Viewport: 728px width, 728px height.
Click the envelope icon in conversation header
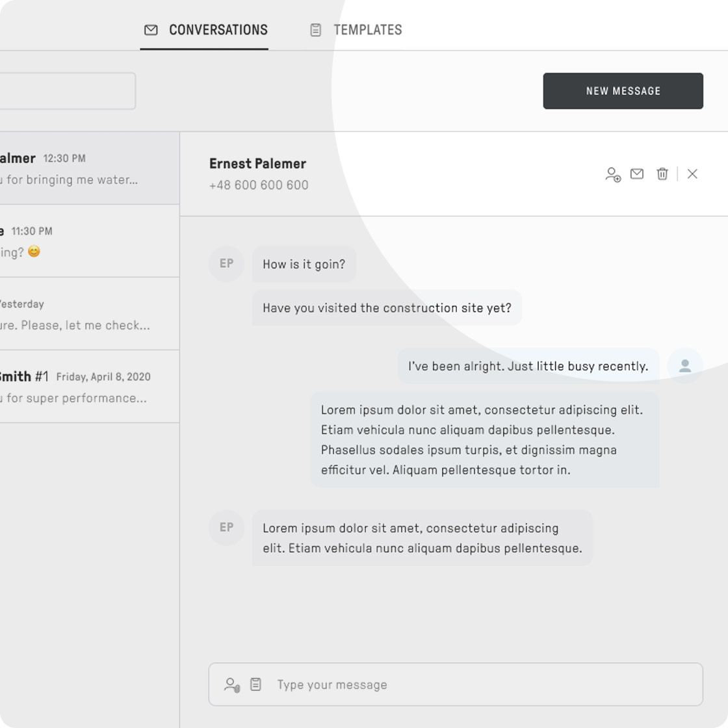click(x=637, y=174)
